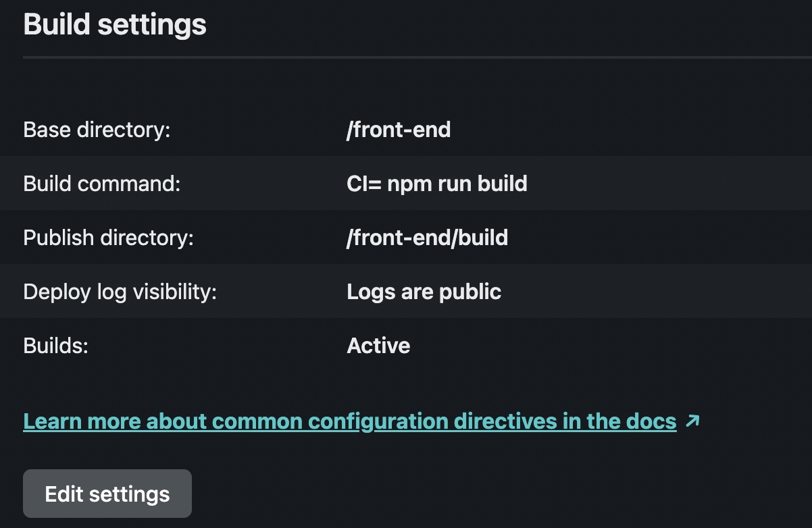812x528 pixels.
Task: Click the word public in log visibility
Action: (470, 292)
